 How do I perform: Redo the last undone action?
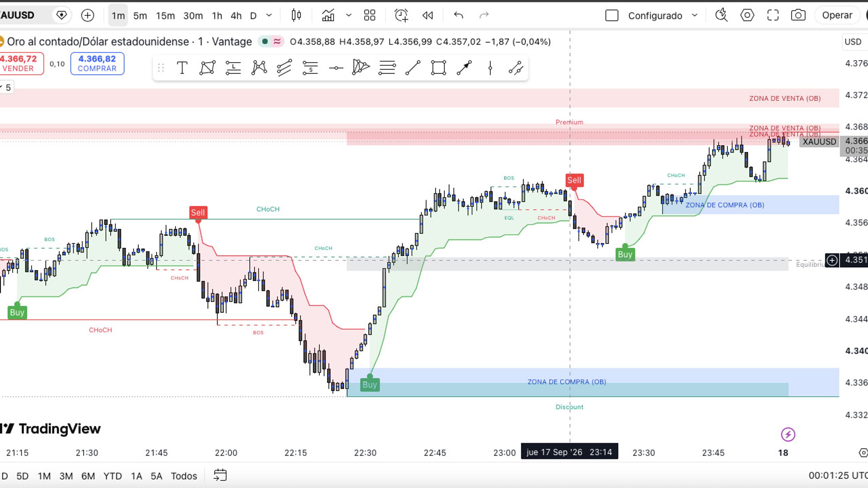point(484,15)
